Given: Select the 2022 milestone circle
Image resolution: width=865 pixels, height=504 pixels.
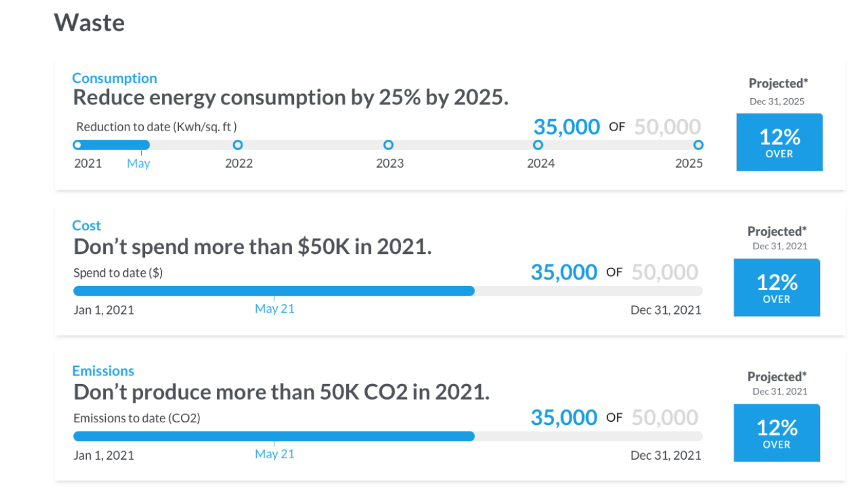Looking at the screenshot, I should coord(238,145).
